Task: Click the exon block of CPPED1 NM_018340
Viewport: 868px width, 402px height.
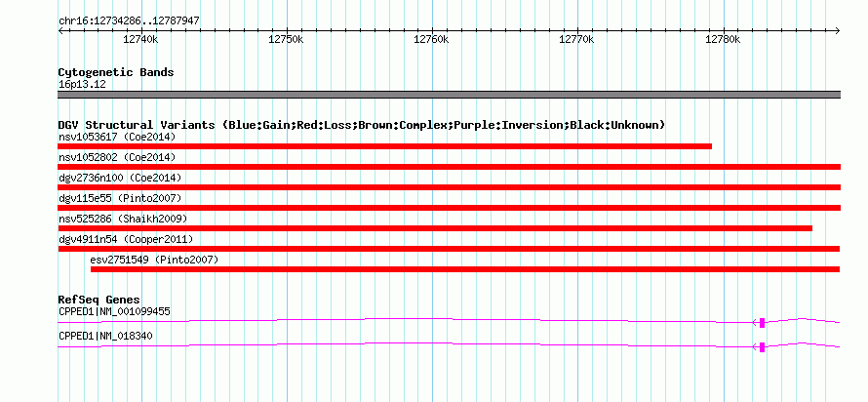Action: click(763, 347)
